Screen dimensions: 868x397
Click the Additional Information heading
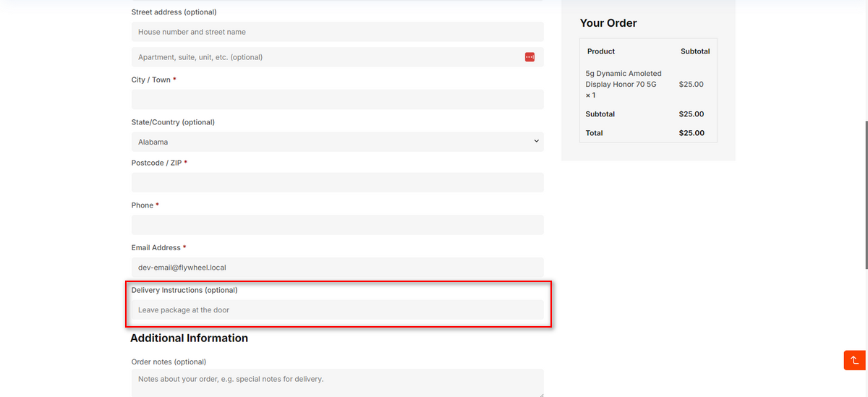click(x=189, y=338)
